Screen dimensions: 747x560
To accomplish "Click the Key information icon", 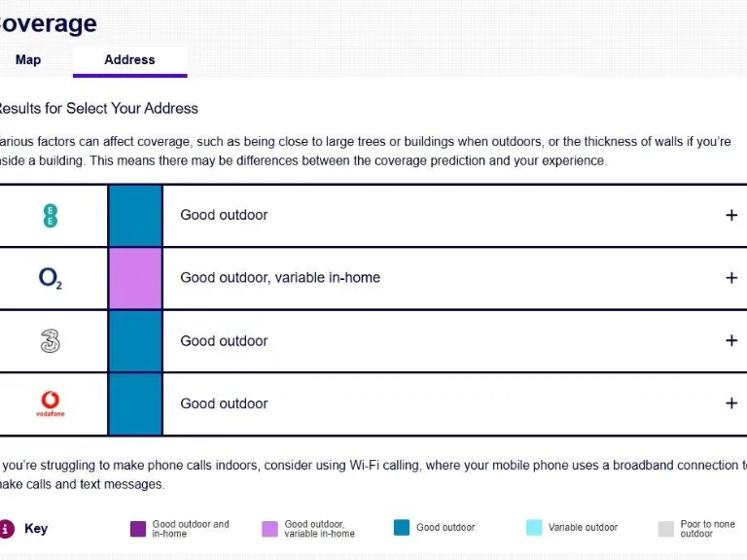I will (x=7, y=529).
